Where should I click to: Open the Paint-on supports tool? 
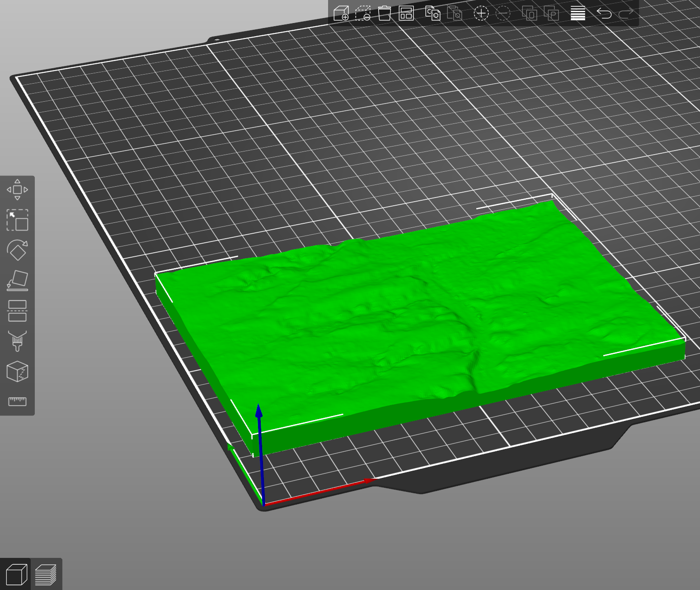point(17,341)
